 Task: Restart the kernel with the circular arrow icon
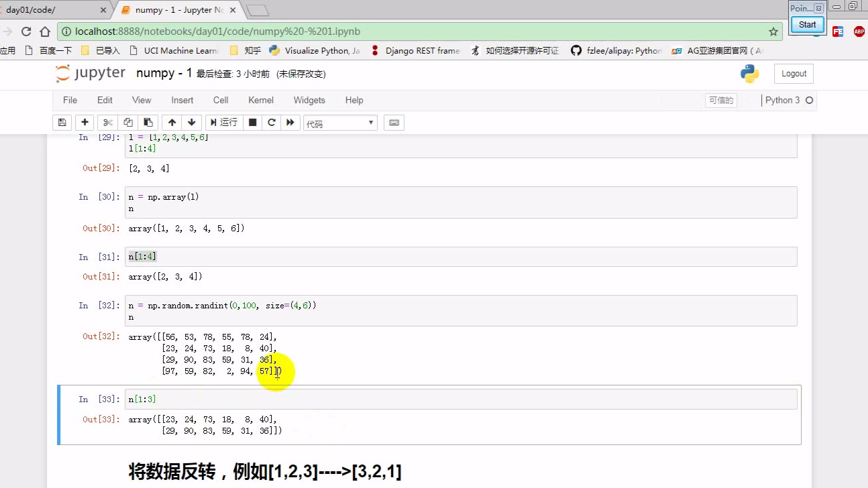click(x=272, y=123)
